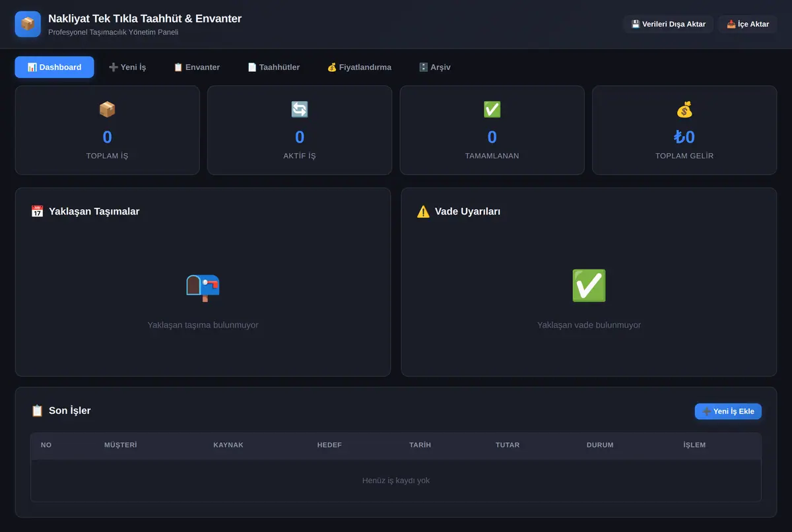This screenshot has width=792, height=532.
Task: Click the large green checkmark in Vade Uyarıları
Action: click(589, 286)
